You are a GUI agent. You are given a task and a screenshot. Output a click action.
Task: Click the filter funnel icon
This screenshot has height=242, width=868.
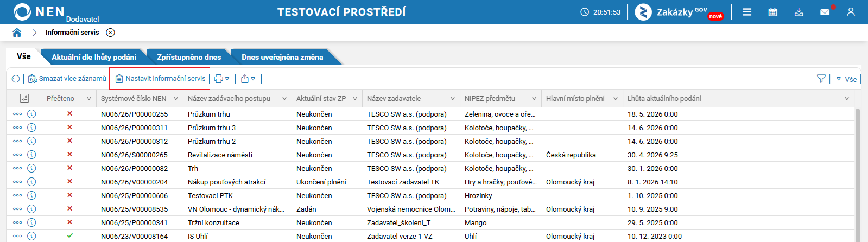(x=821, y=79)
